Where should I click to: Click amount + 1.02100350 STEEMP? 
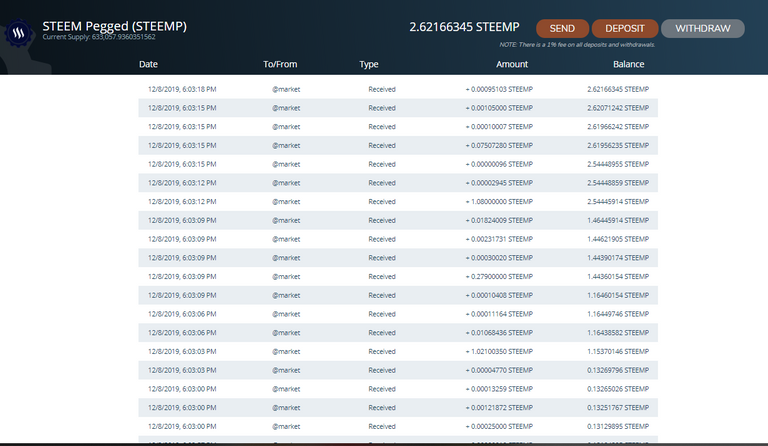coord(499,352)
